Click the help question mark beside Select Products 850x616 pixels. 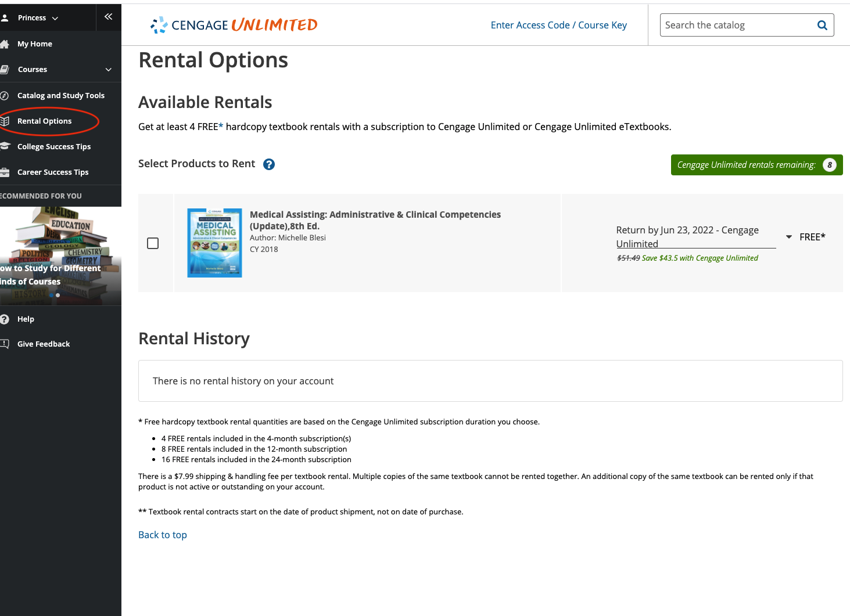point(268,164)
